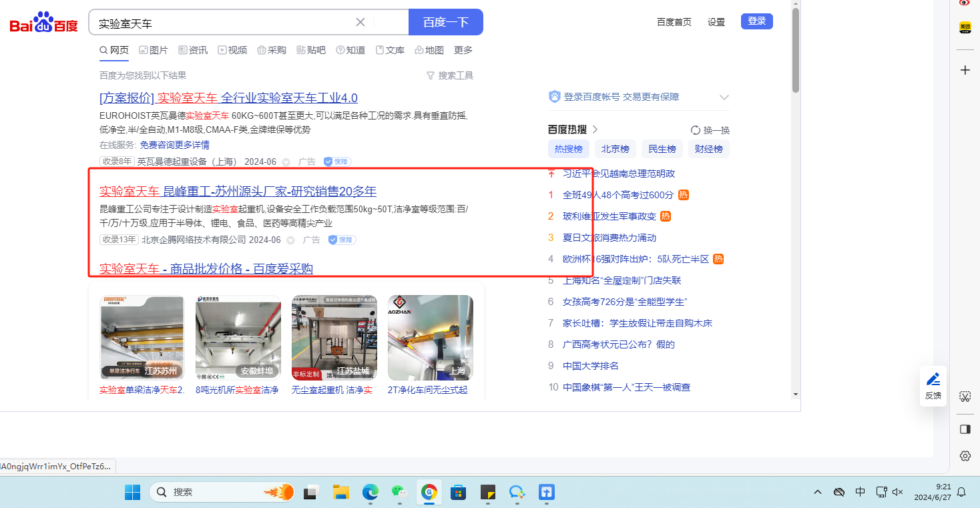Clear the search box with the X icon

(360, 22)
